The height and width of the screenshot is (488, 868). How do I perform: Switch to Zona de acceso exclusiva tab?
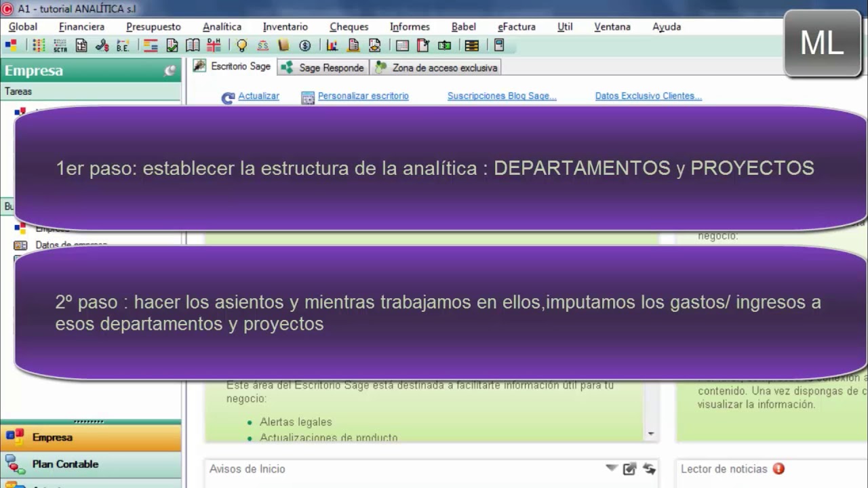pos(436,67)
